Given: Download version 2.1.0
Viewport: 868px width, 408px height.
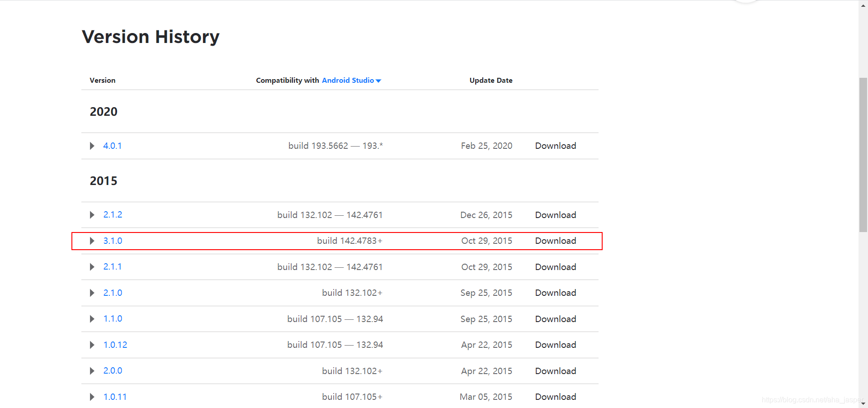Looking at the screenshot, I should 556,293.
